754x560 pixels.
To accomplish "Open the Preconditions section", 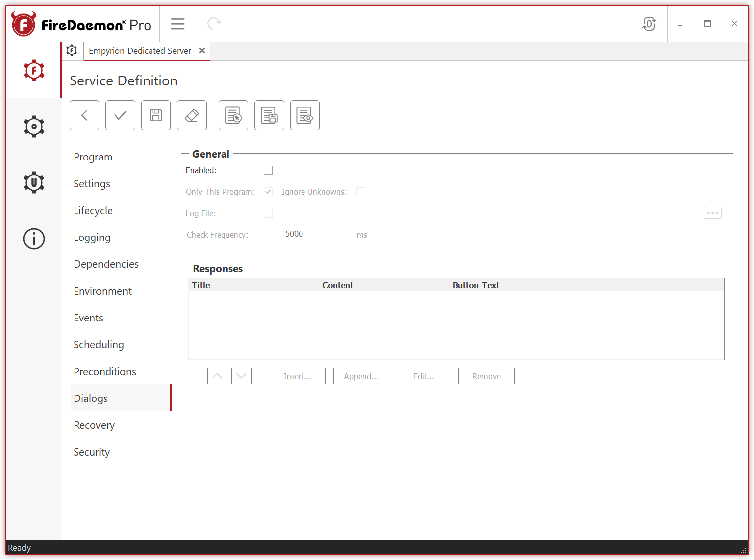I will coord(121,372).
